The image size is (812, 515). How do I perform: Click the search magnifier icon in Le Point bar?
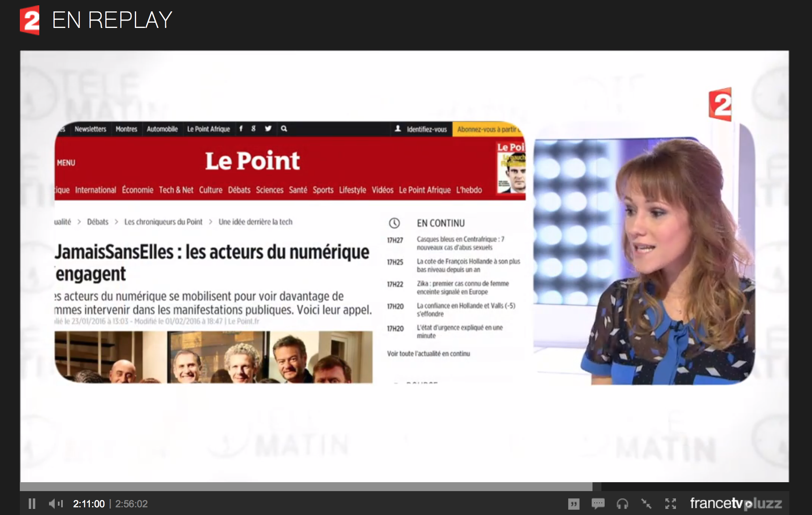tap(284, 128)
